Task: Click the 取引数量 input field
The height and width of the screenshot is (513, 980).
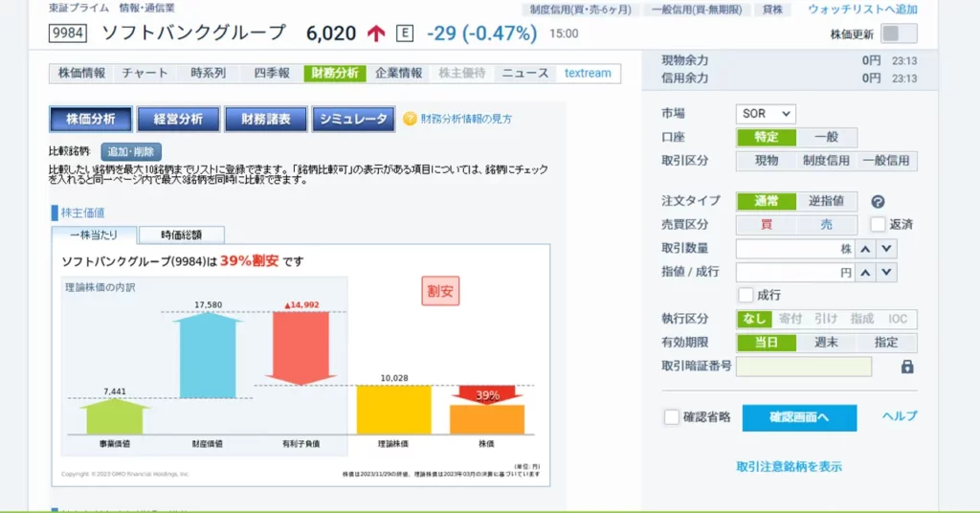Action: click(x=795, y=249)
